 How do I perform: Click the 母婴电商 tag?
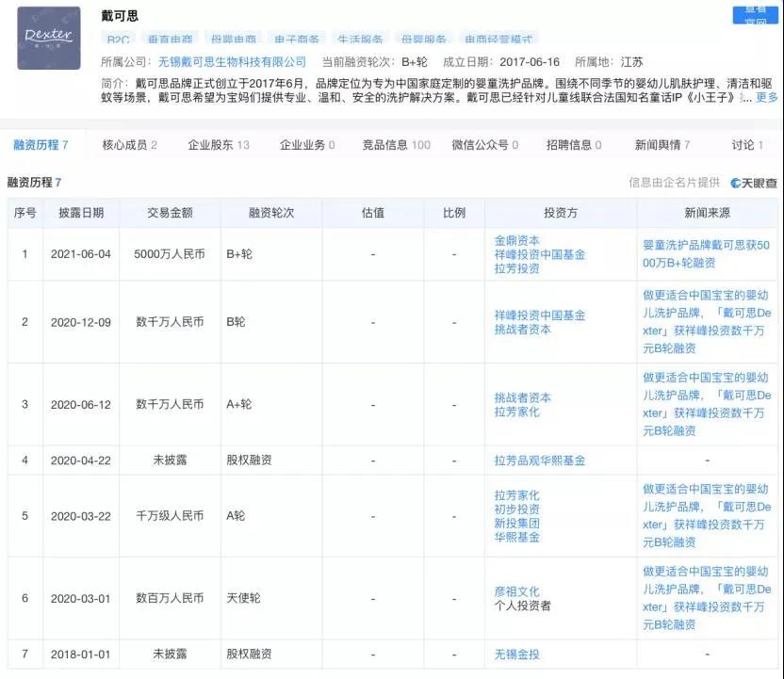tap(232, 39)
